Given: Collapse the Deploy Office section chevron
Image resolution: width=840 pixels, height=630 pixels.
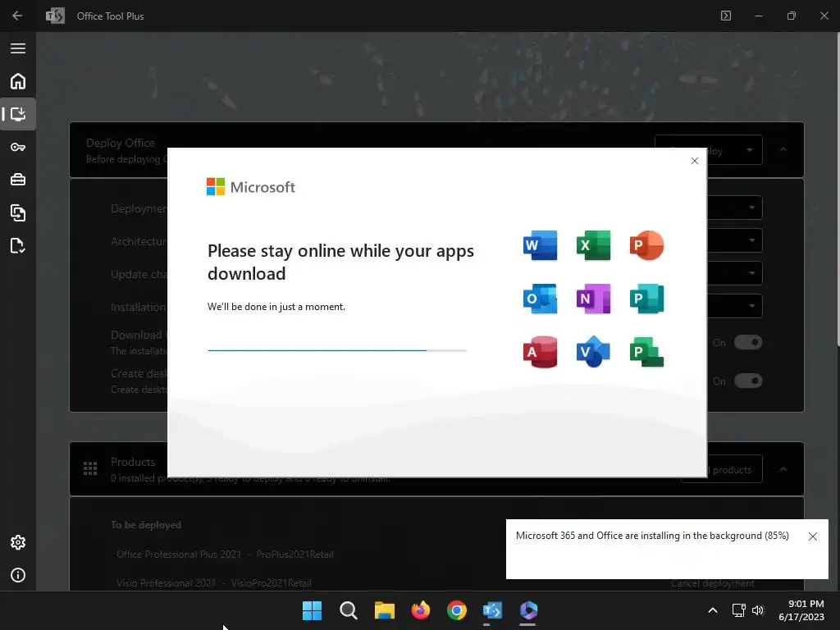Looking at the screenshot, I should (x=783, y=149).
